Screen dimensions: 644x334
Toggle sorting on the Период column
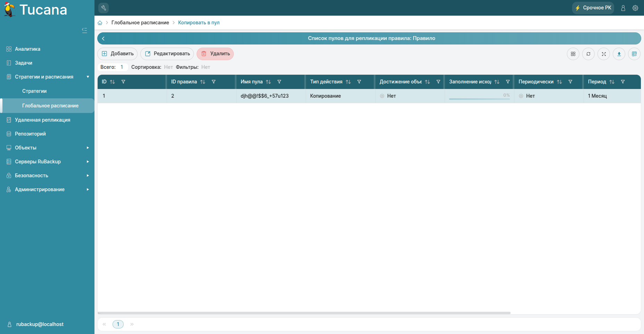click(x=611, y=82)
